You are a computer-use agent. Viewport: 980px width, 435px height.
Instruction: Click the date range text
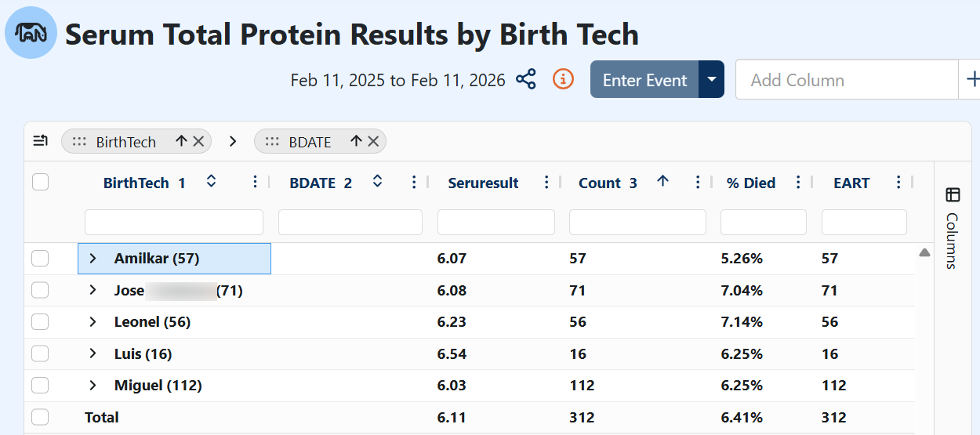point(397,80)
